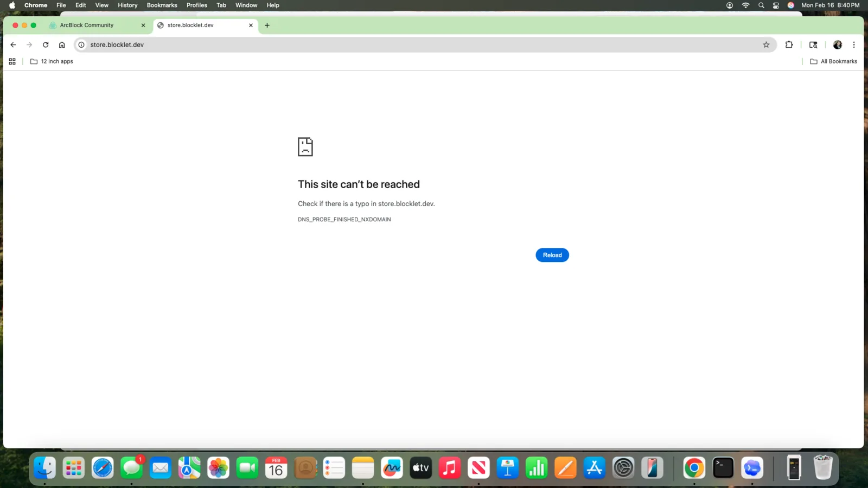View site information icon in address bar
This screenshot has height=488, width=868.
click(x=81, y=45)
